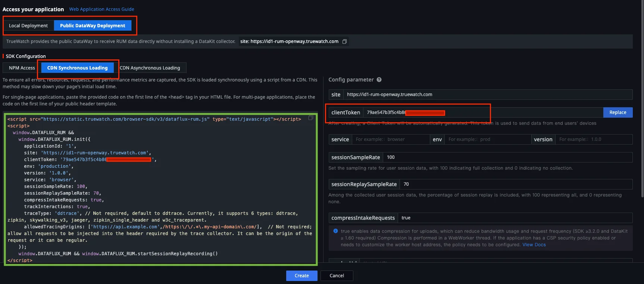This screenshot has width=644, height=284.
Task: Click the compression info icon
Action: coord(335,231)
